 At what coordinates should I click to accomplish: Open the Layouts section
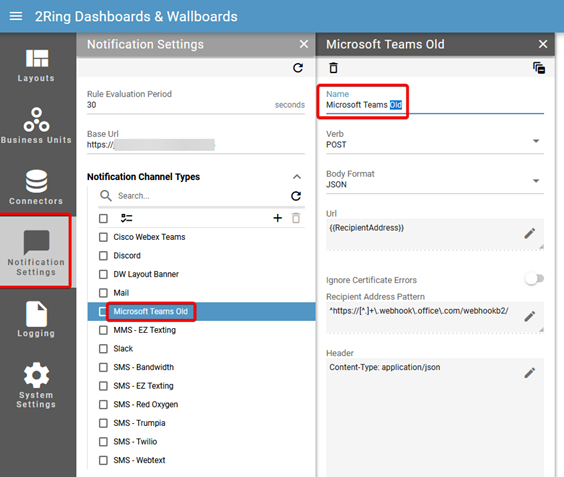tap(36, 65)
